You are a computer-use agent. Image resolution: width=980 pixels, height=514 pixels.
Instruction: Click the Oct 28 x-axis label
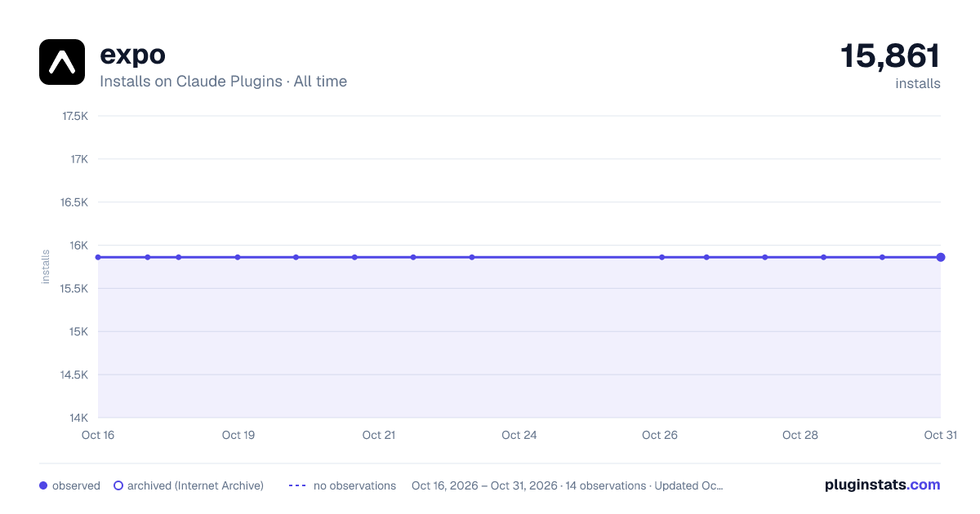click(x=800, y=435)
